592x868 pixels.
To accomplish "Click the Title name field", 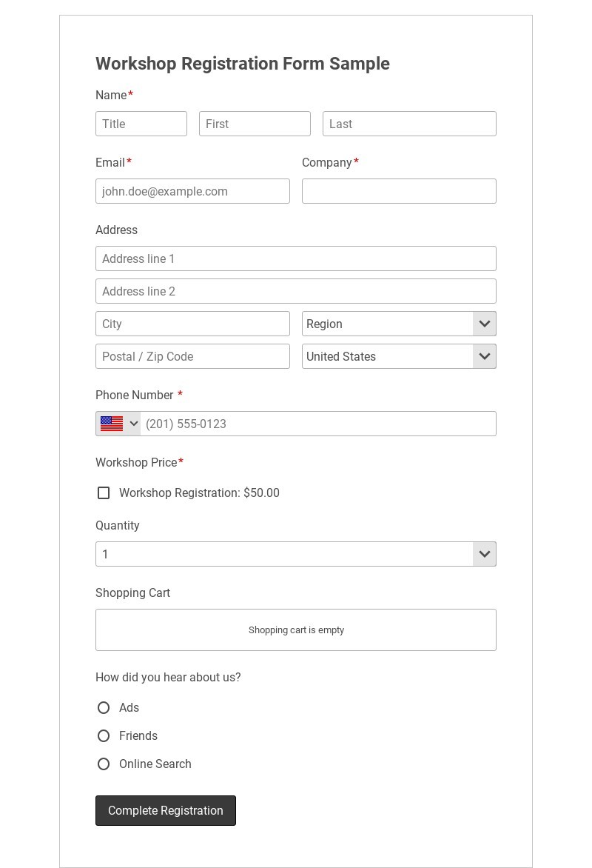I will click(x=141, y=124).
